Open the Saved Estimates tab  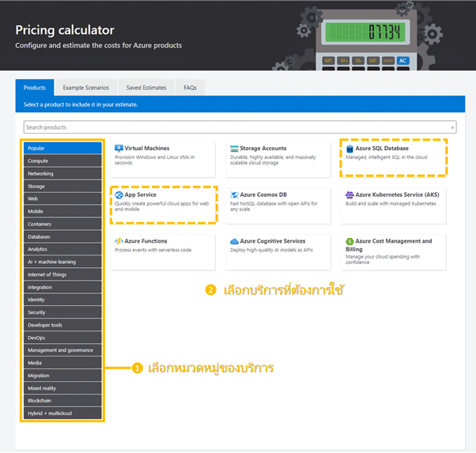tap(146, 88)
